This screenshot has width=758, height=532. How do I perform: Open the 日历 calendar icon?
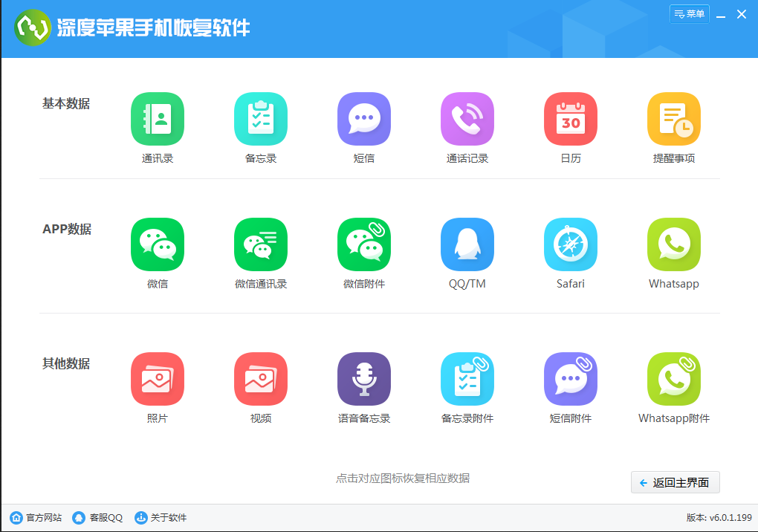click(571, 119)
